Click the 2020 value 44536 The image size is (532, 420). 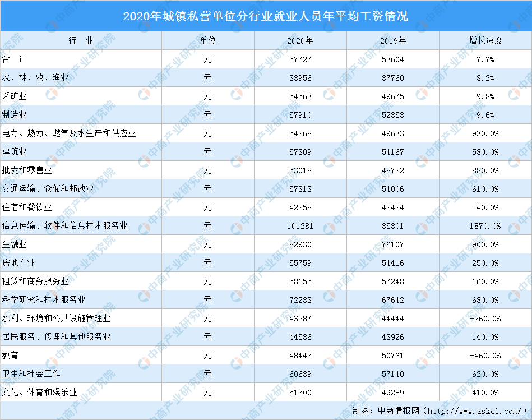coord(300,337)
